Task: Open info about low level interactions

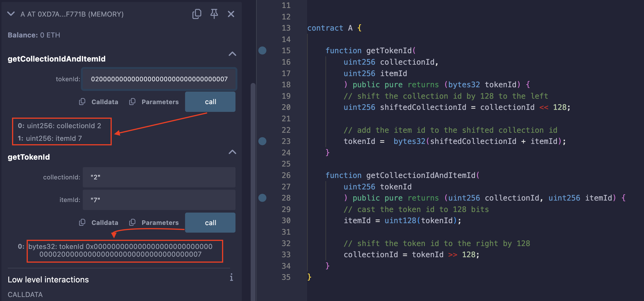Action: pos(231,277)
